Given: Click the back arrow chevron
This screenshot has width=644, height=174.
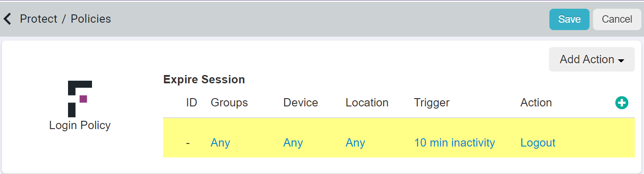Looking at the screenshot, I should pyautogui.click(x=7, y=19).
